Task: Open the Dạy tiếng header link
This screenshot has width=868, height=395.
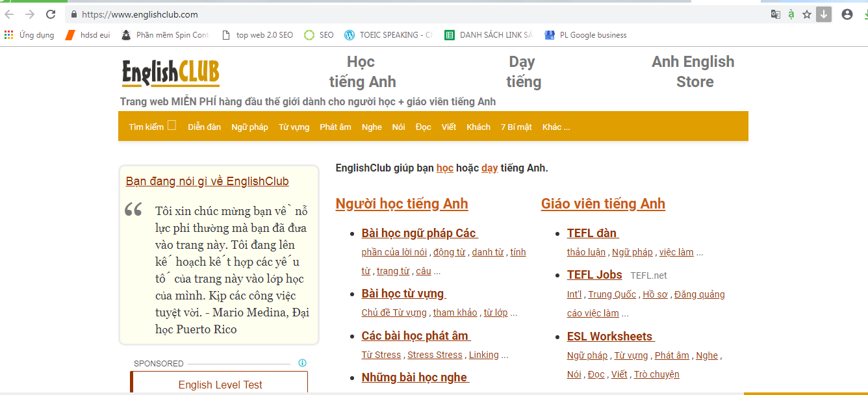Action: (523, 71)
